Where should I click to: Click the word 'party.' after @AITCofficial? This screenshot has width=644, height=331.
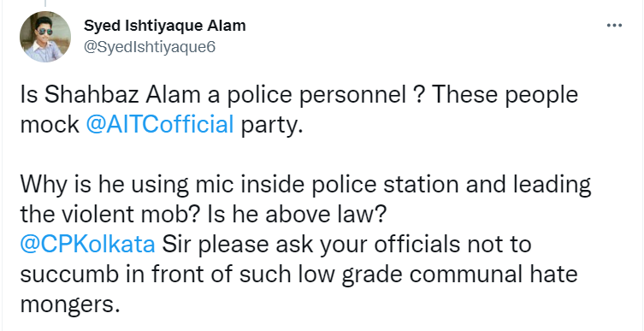[x=271, y=125]
